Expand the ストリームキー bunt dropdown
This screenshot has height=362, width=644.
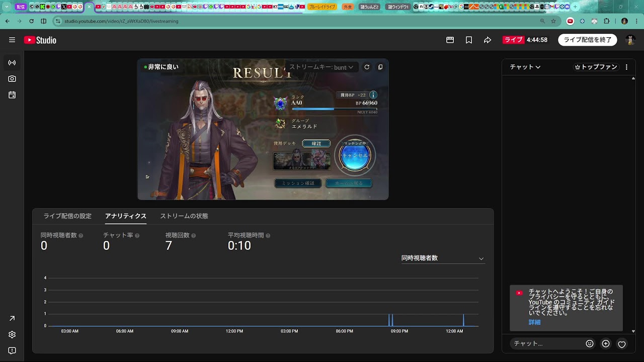[x=321, y=67]
